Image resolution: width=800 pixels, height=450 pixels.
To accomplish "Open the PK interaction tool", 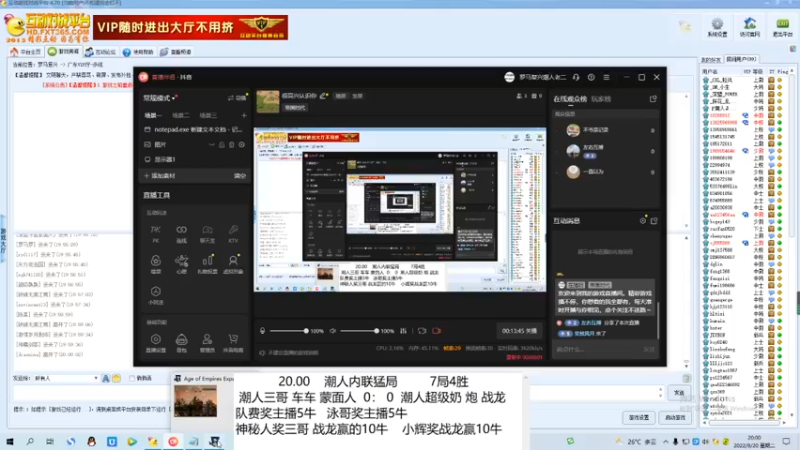I will pos(156,233).
